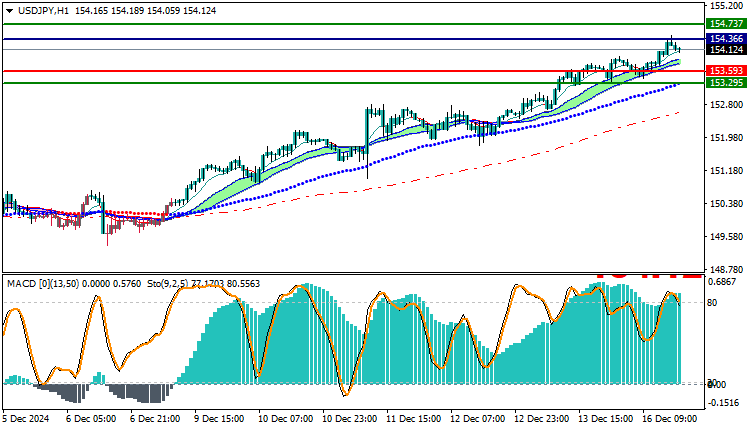
Task: Click the 10 Dec 07:00 time label
Action: point(286,419)
